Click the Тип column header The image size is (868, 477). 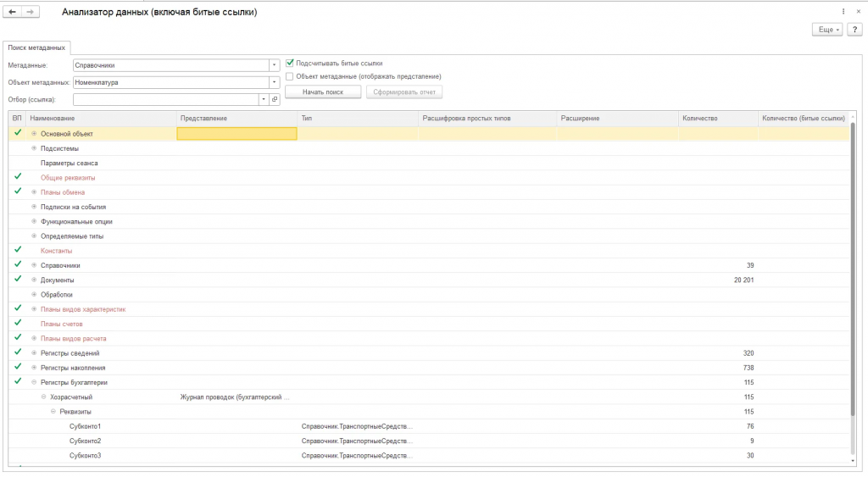358,119
